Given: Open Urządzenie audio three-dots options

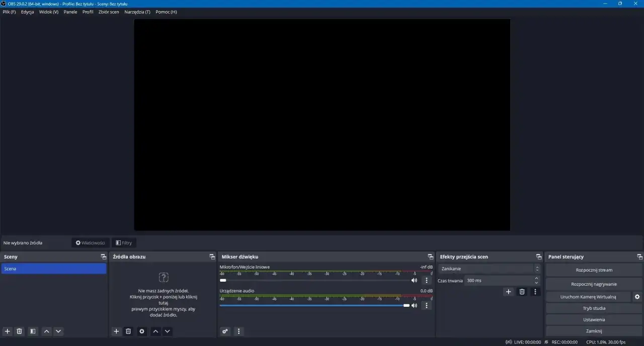Looking at the screenshot, I should [x=427, y=305].
